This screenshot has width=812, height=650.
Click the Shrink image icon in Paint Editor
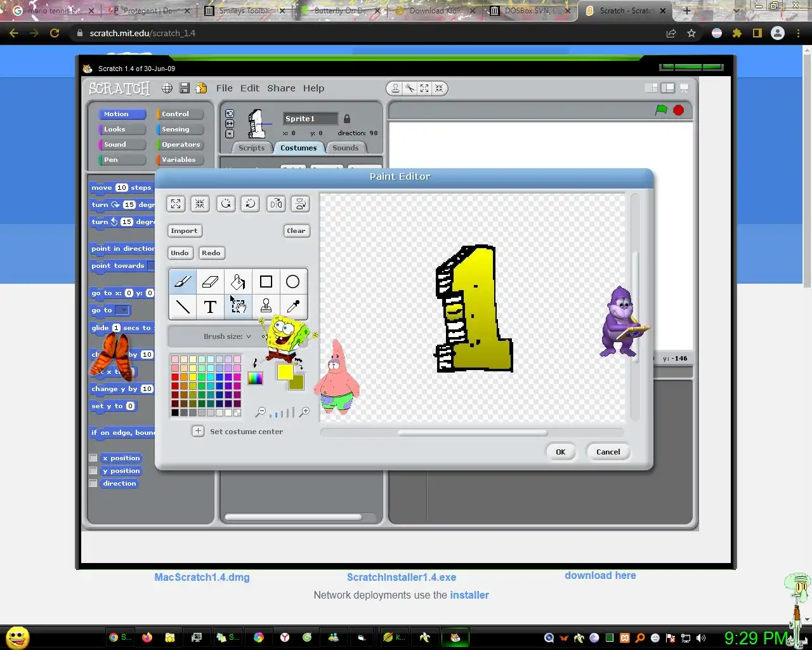point(200,204)
